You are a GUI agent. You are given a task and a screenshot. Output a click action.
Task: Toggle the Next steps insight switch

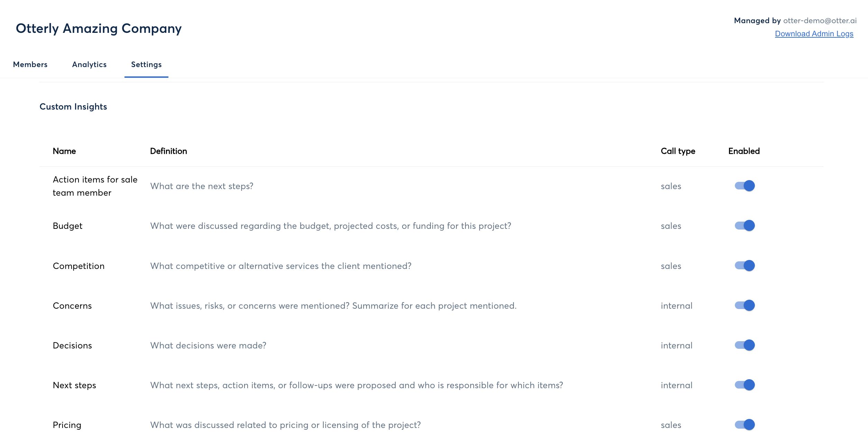tap(745, 385)
